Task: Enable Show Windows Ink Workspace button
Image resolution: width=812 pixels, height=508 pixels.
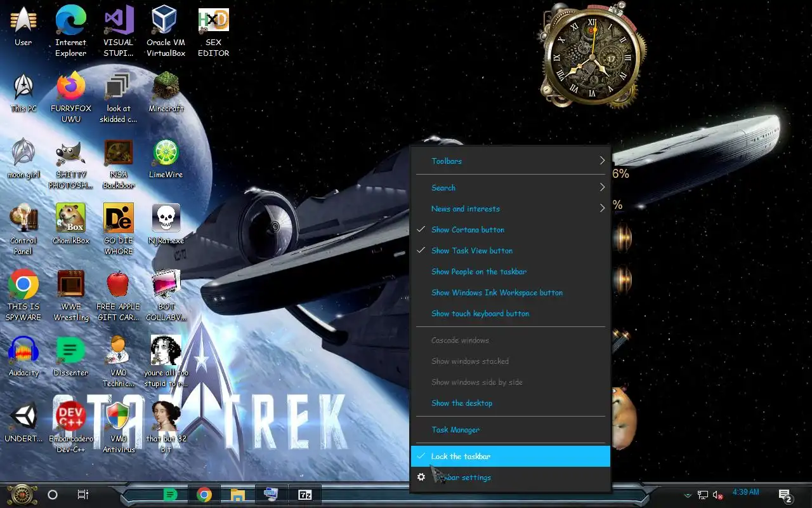Action: [511, 293]
